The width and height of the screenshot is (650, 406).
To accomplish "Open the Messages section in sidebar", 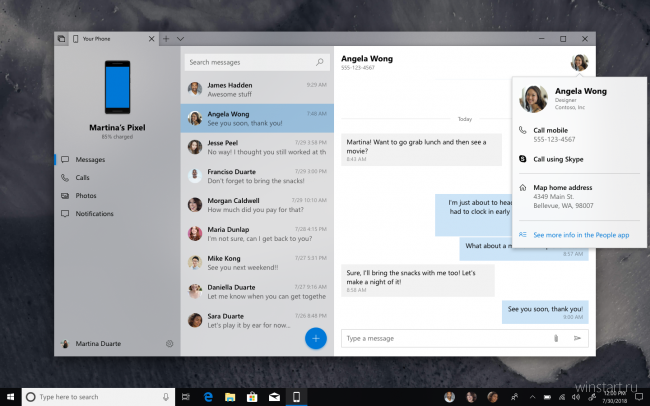I will 117,160.
